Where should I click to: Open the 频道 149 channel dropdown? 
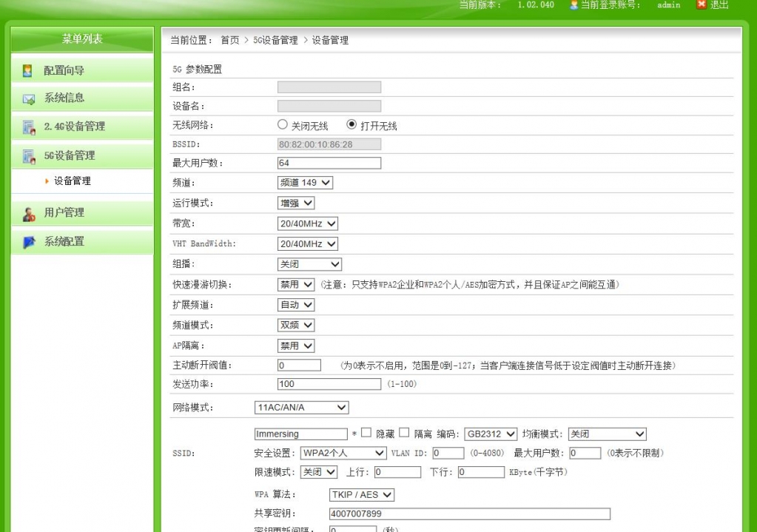[305, 183]
